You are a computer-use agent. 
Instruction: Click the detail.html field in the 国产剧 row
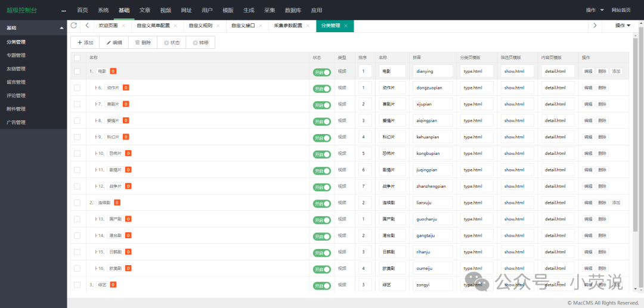point(558,219)
